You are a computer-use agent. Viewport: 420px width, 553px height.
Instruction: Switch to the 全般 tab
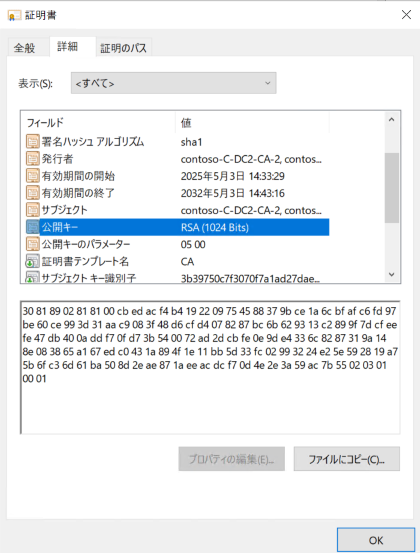[x=24, y=48]
